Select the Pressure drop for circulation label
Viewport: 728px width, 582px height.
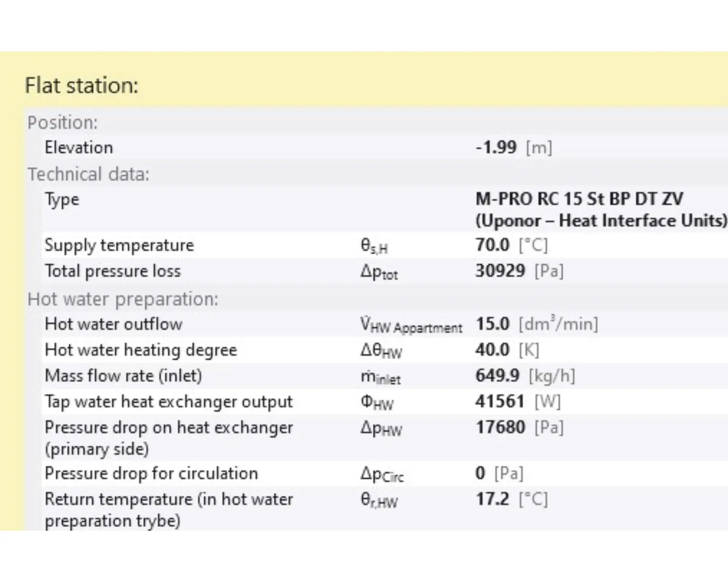[x=151, y=474]
